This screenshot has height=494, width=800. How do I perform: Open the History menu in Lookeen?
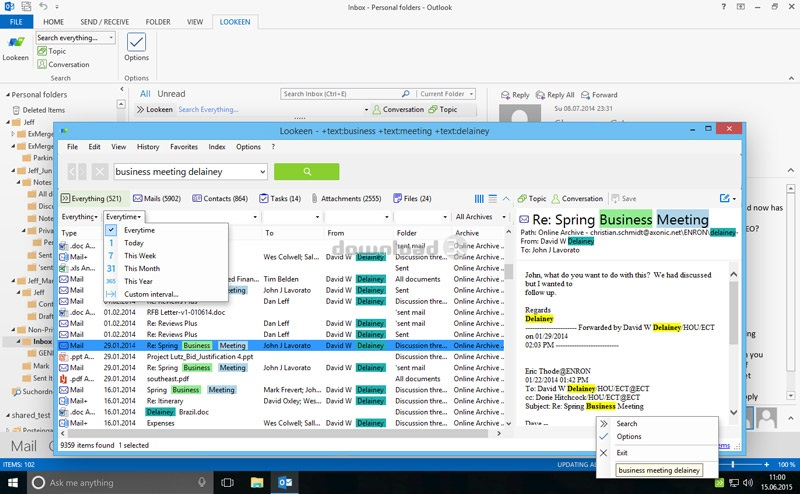pyautogui.click(x=148, y=146)
